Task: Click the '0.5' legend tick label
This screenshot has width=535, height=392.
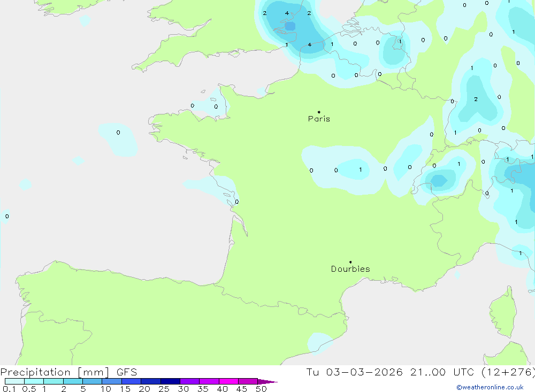Action: pyautogui.click(x=29, y=389)
